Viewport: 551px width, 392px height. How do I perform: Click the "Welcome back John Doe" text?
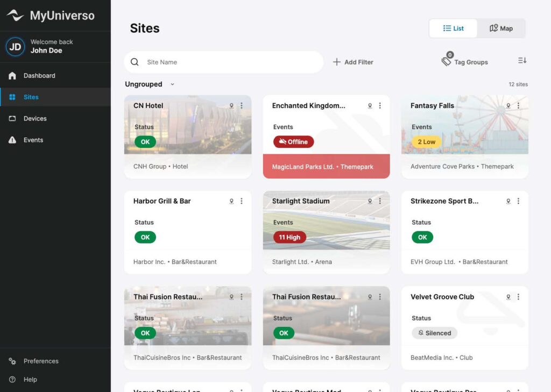coord(52,46)
